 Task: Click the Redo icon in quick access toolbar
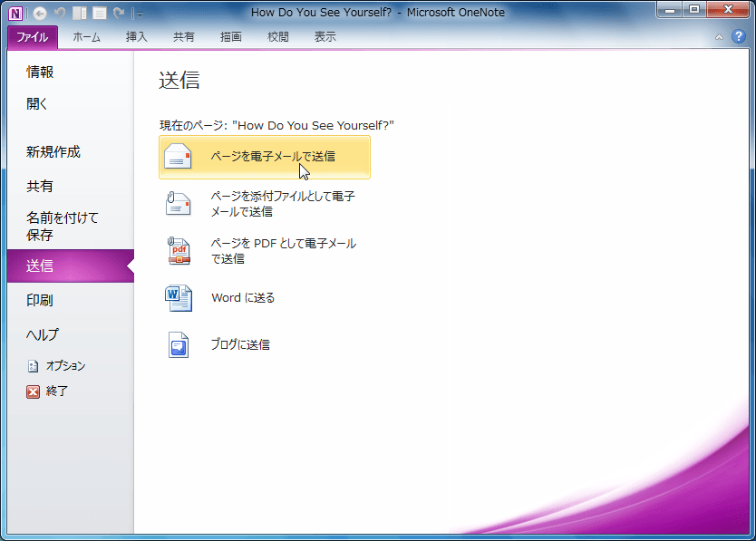pos(119,13)
